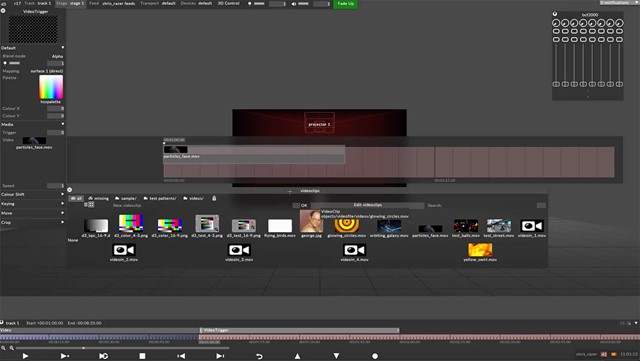Click the last rotary knob on bcf2000 panel
The width and height of the screenshot is (640, 361).
point(619,23)
